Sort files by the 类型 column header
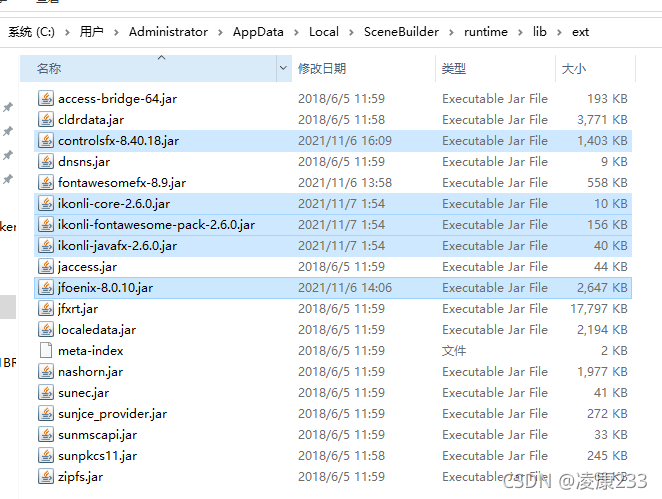 [496, 68]
